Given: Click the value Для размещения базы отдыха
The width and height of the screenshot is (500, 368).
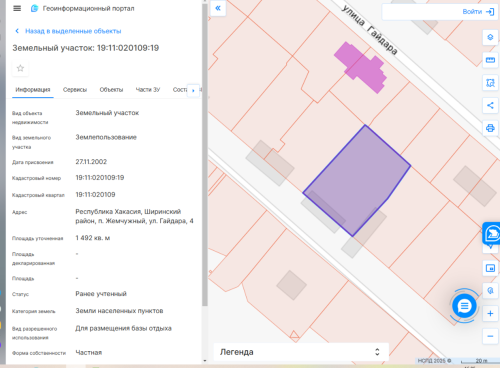Looking at the screenshot, I should [123, 328].
